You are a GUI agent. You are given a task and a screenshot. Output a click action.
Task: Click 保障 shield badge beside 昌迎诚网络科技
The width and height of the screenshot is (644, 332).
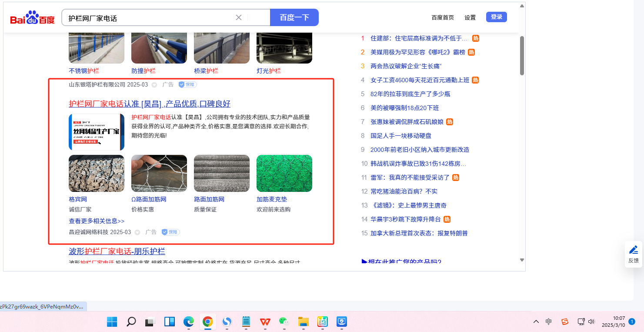click(x=170, y=232)
